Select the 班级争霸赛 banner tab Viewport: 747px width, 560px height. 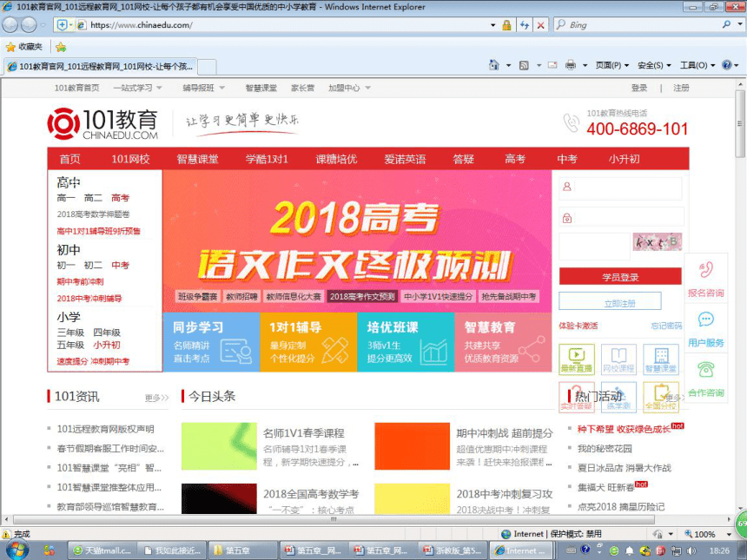tap(198, 297)
